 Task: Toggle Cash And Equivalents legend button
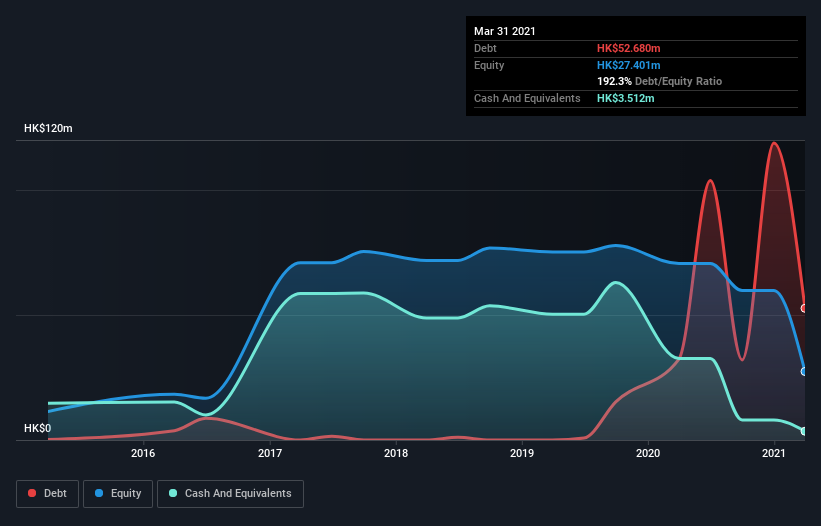point(230,494)
